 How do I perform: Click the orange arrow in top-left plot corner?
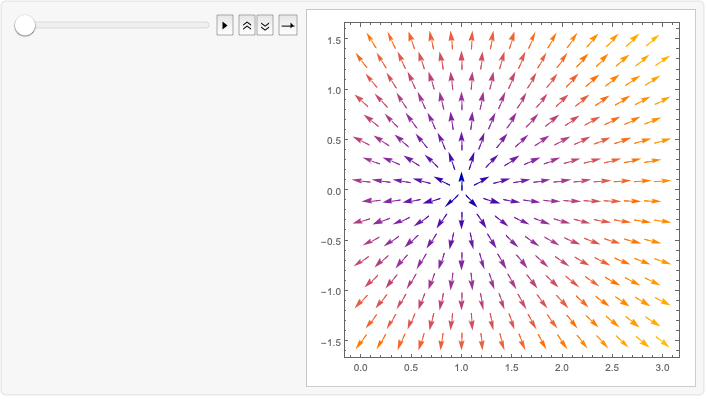click(x=371, y=41)
